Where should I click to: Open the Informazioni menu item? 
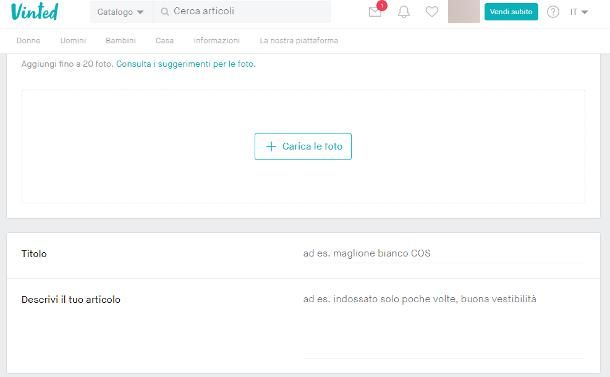[217, 40]
